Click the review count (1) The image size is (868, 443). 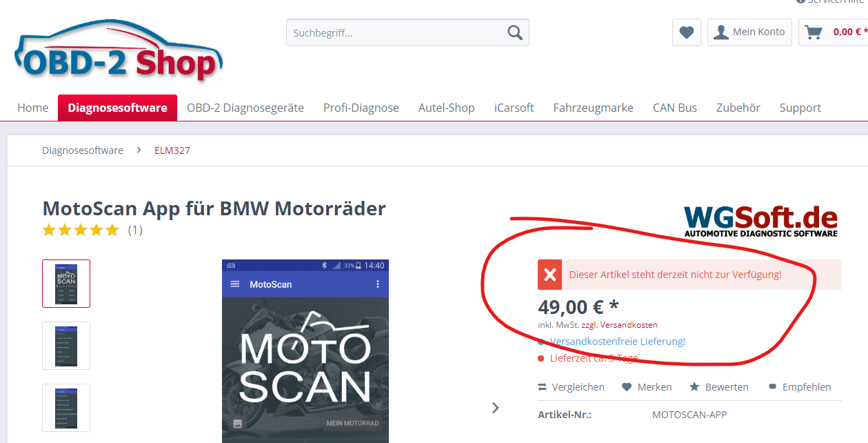tap(135, 230)
